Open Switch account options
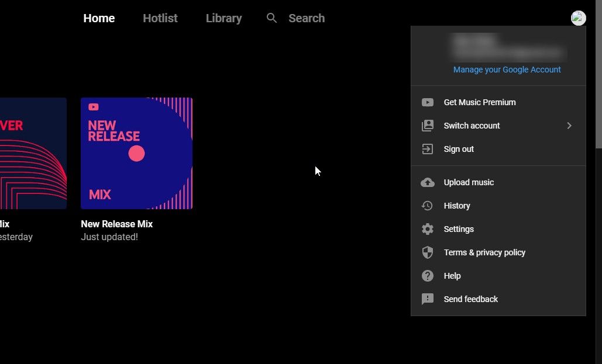The width and height of the screenshot is (602, 364). (472, 126)
